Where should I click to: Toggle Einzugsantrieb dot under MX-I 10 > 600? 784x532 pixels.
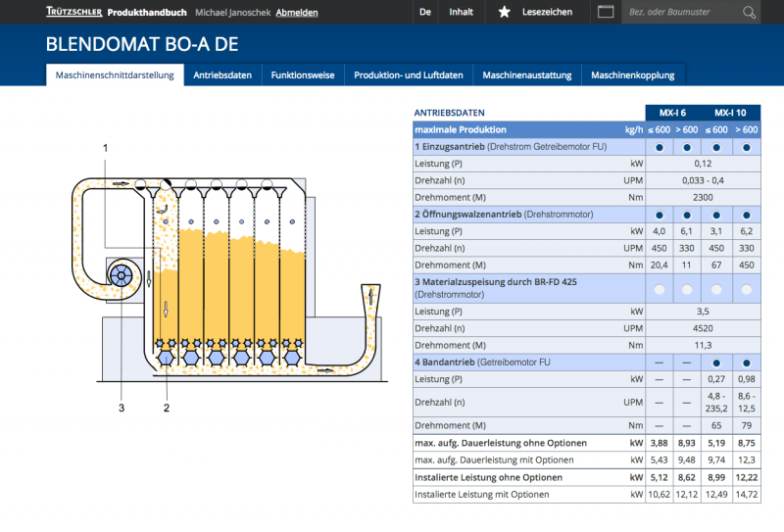click(747, 148)
